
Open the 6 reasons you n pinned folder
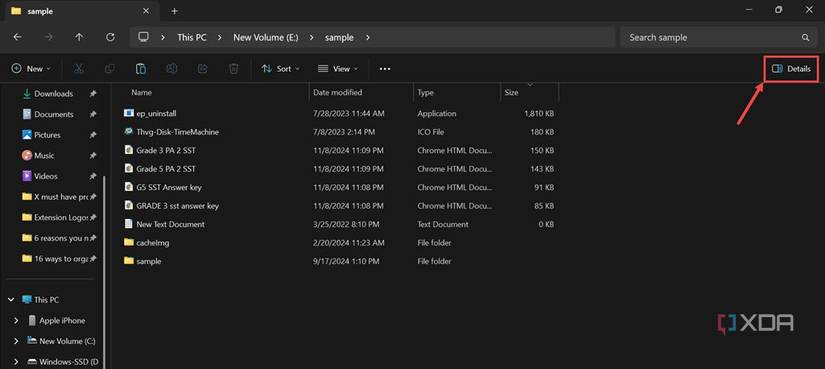click(x=60, y=238)
